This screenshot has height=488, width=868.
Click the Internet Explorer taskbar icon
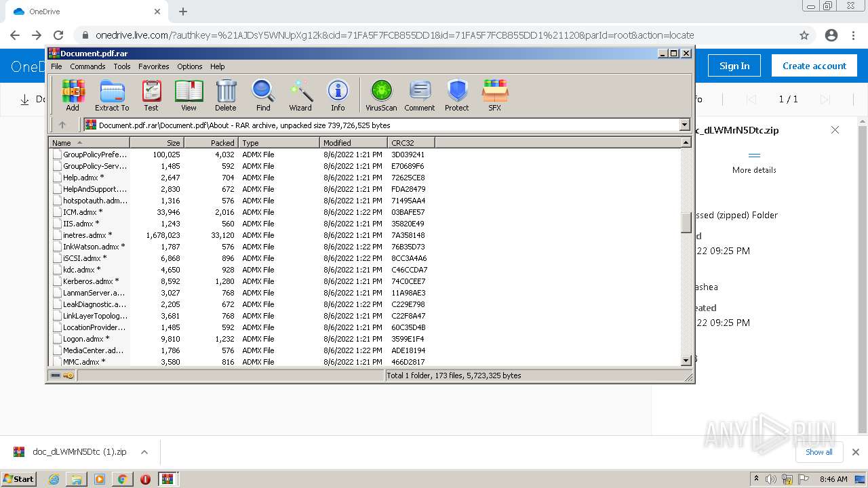tap(54, 479)
